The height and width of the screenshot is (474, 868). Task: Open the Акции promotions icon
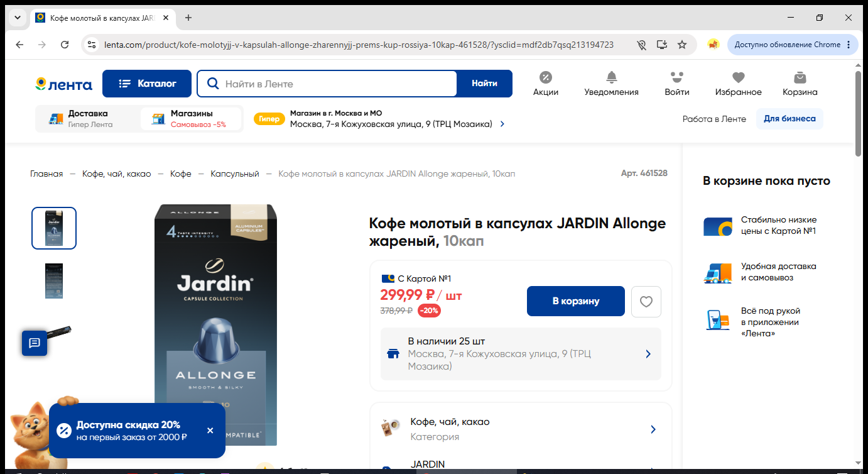tap(545, 84)
